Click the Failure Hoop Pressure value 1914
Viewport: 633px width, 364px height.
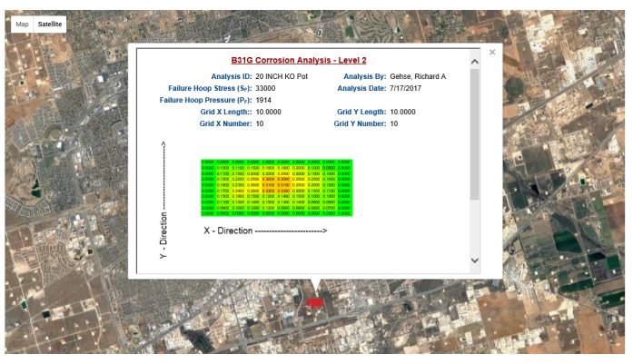(263, 100)
